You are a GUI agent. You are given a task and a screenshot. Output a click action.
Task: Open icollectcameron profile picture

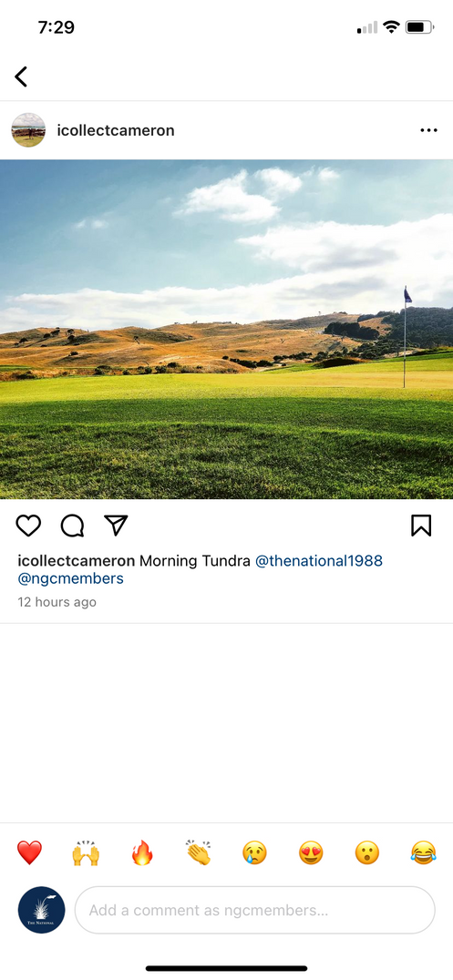[x=28, y=130]
